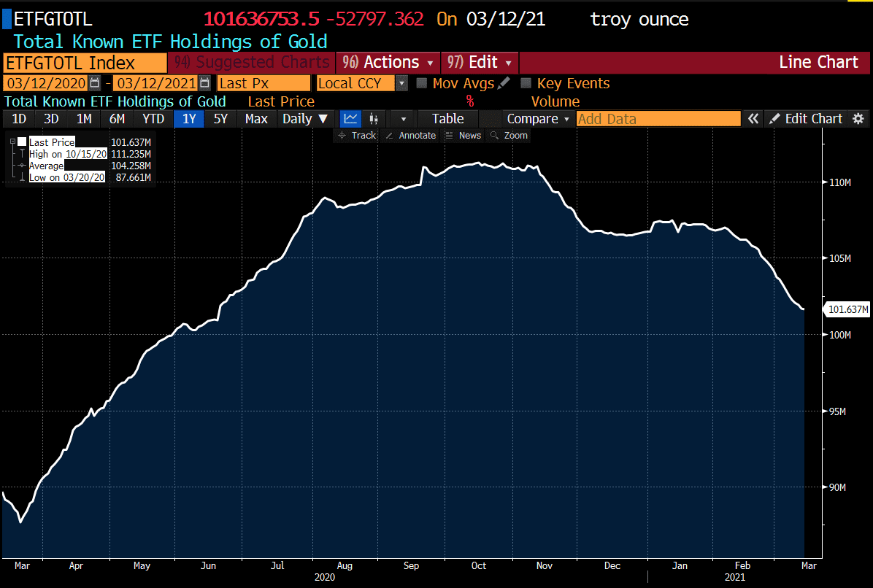This screenshot has width=873, height=588.
Task: Click High on 10/15/20 legend entry
Action: click(68, 154)
